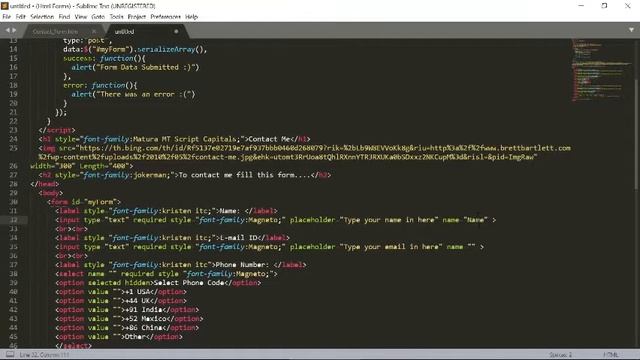Click the minimap code preview
The image size is (640, 360).
pyautogui.click(x=601, y=70)
